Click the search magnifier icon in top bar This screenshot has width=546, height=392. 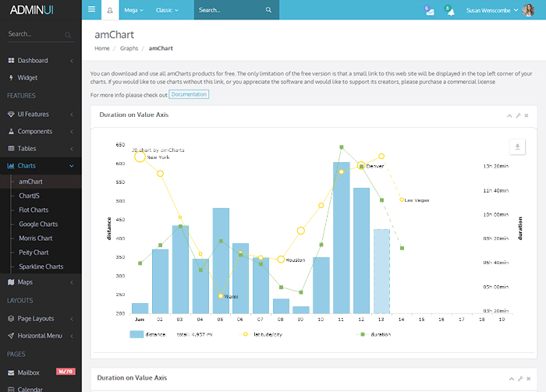pyautogui.click(x=268, y=10)
